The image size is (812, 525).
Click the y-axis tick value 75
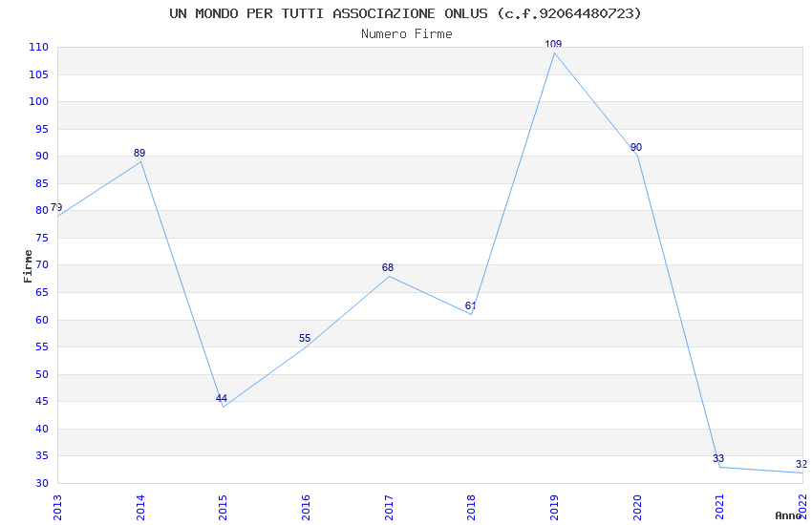(41, 238)
